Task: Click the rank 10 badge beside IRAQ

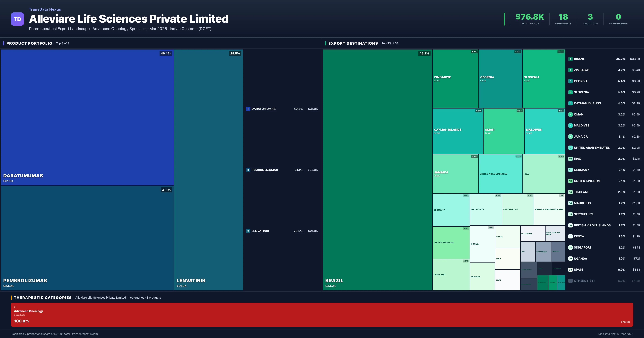Action: [570, 159]
